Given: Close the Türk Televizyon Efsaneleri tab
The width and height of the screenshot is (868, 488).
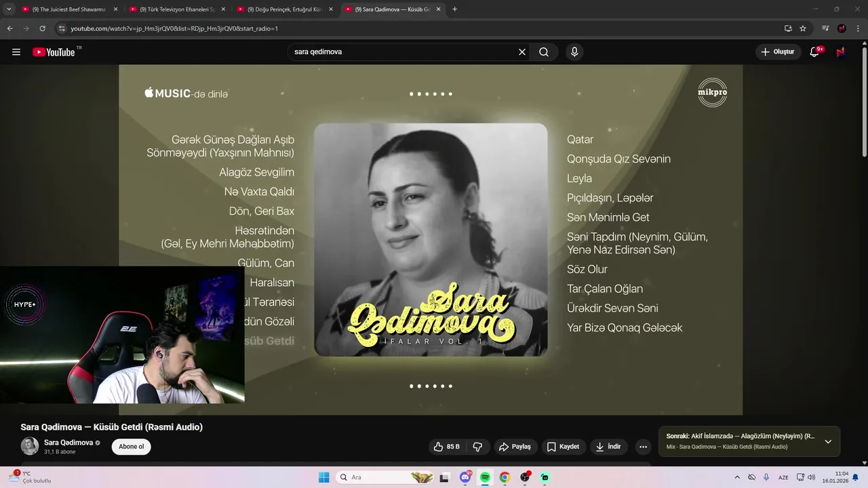Looking at the screenshot, I should tap(223, 9).
